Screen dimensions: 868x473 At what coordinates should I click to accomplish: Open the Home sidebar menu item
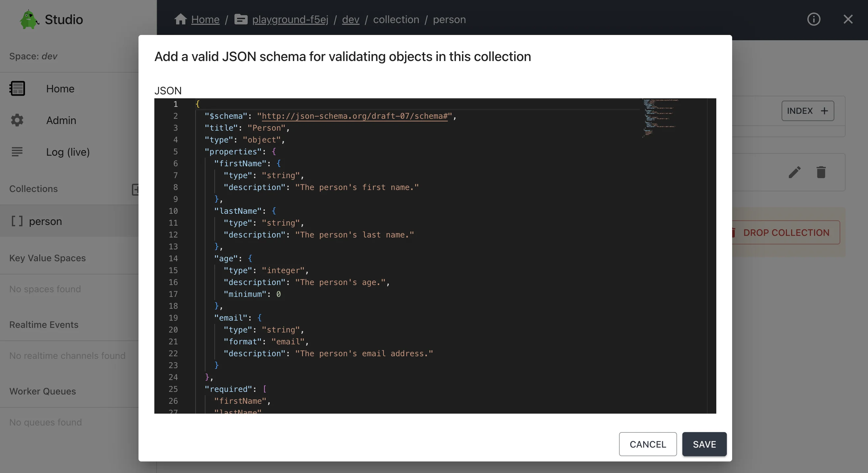pos(60,88)
